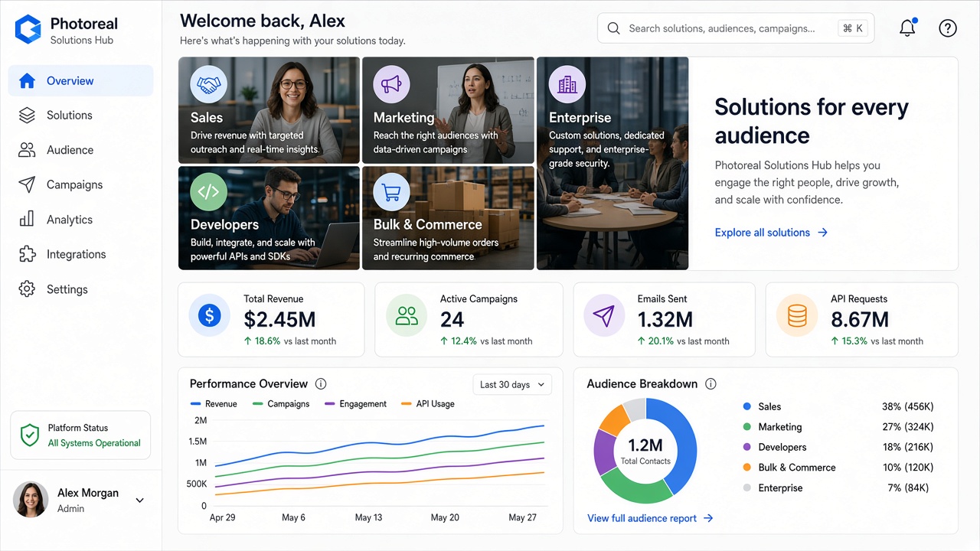Click the 8.67M API requests value
The image size is (980, 551).
pyautogui.click(x=860, y=320)
